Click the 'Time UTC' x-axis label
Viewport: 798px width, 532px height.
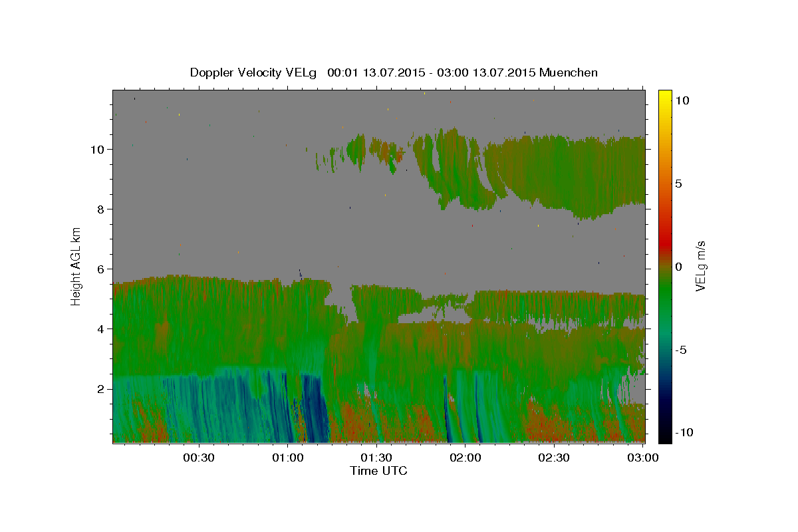click(379, 471)
